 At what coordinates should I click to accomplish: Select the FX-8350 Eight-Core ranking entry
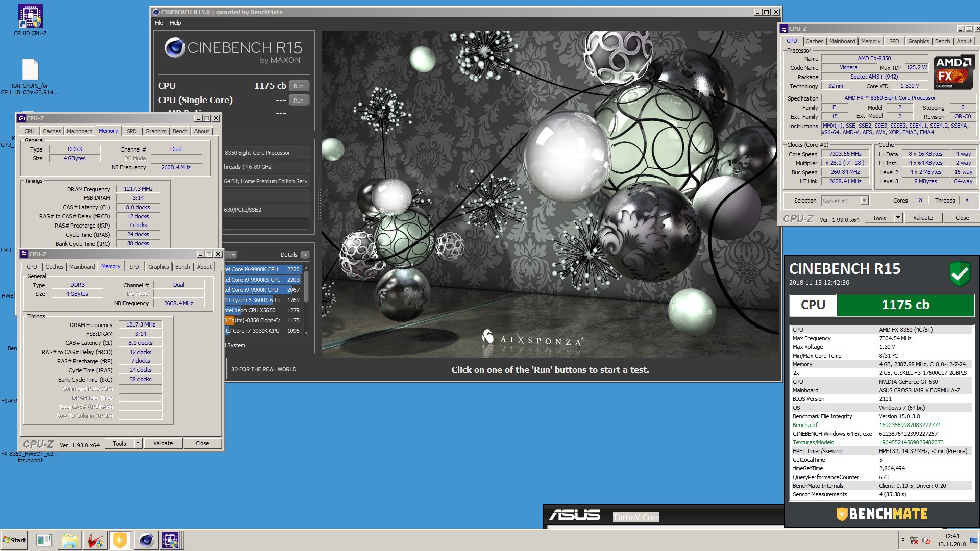coord(263,320)
